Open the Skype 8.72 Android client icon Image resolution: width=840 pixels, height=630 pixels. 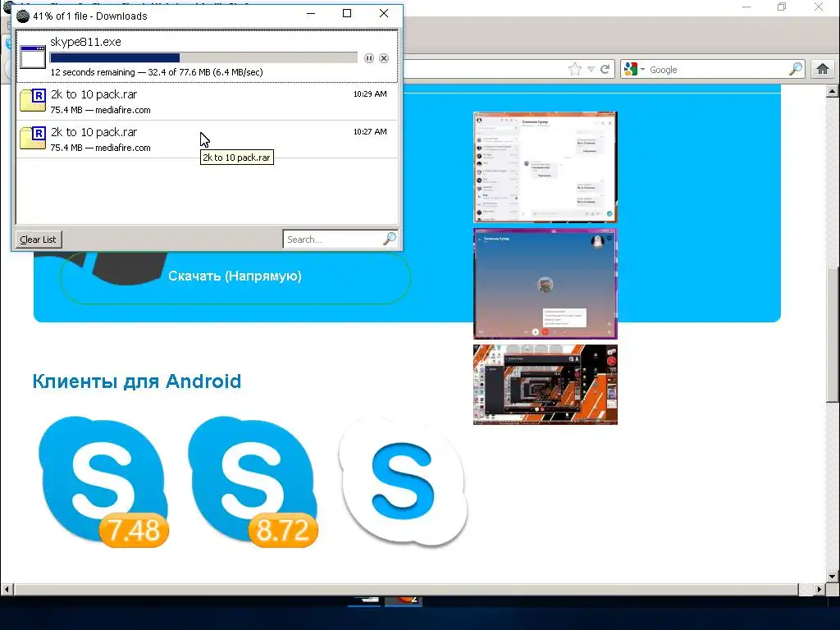(253, 481)
